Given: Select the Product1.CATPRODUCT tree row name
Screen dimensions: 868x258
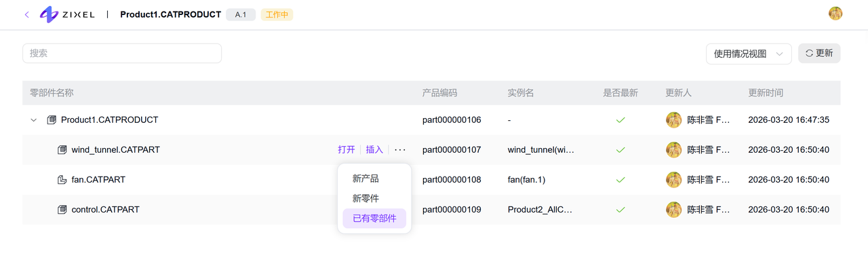Looking at the screenshot, I should click(x=109, y=120).
